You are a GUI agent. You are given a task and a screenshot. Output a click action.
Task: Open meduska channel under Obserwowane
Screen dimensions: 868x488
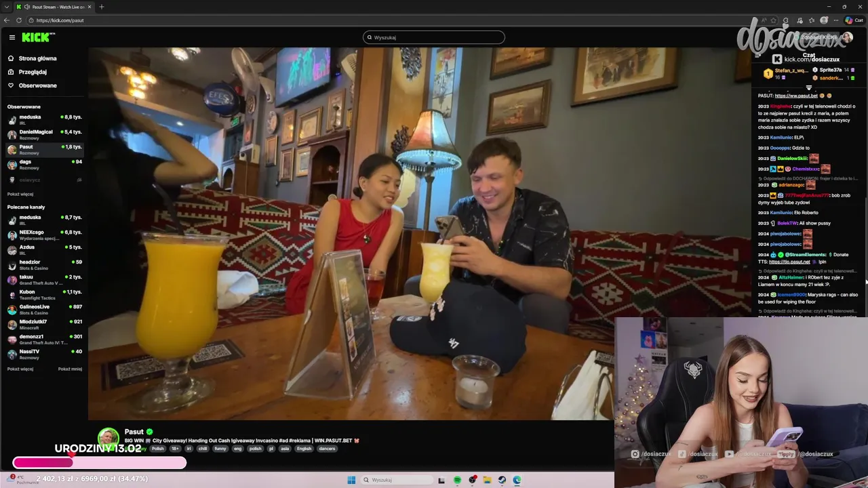click(44, 119)
